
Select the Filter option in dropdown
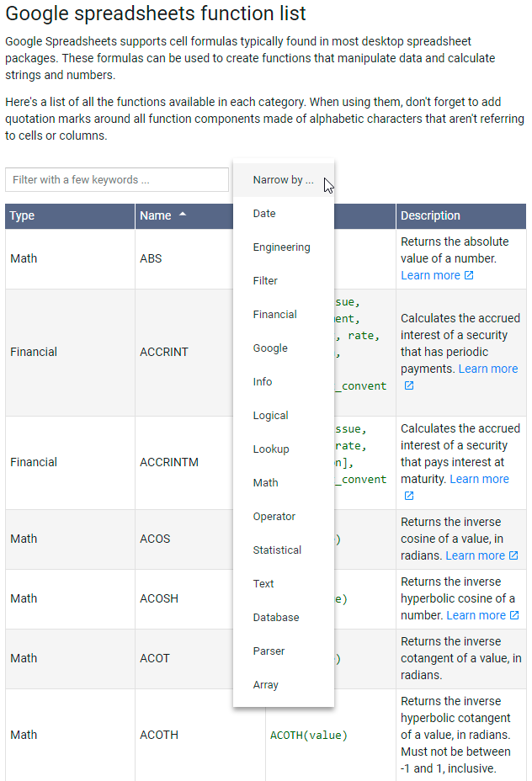coord(265,281)
